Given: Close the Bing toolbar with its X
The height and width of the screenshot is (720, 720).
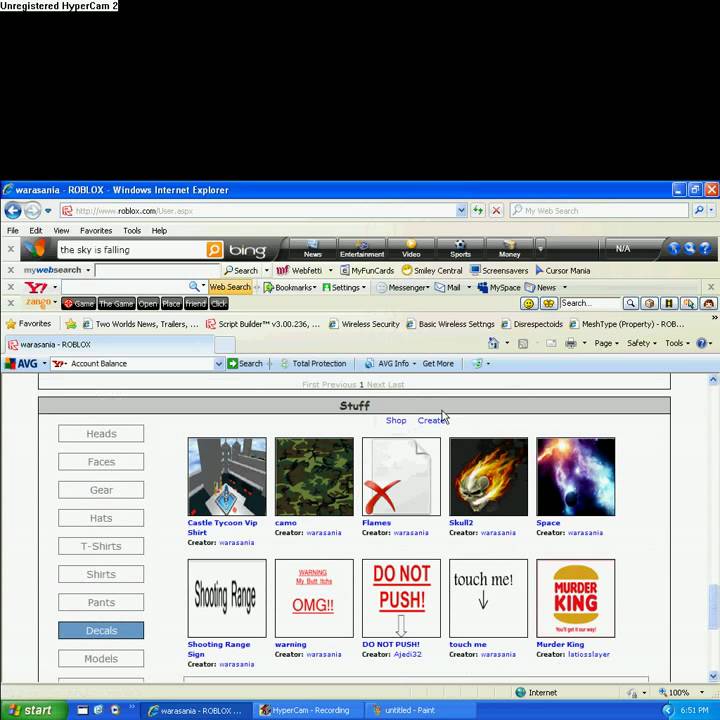Looking at the screenshot, I should [11, 249].
